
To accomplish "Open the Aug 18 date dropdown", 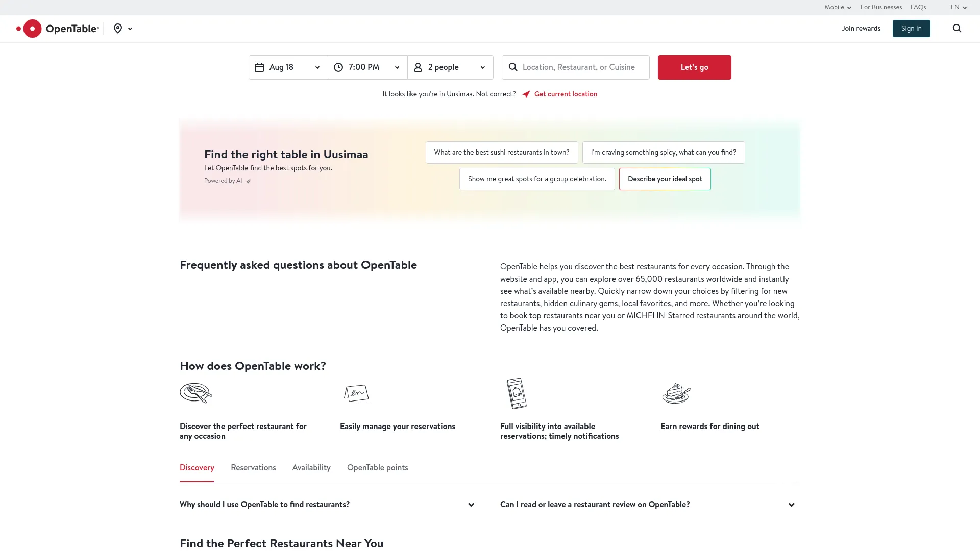I will click(x=288, y=67).
